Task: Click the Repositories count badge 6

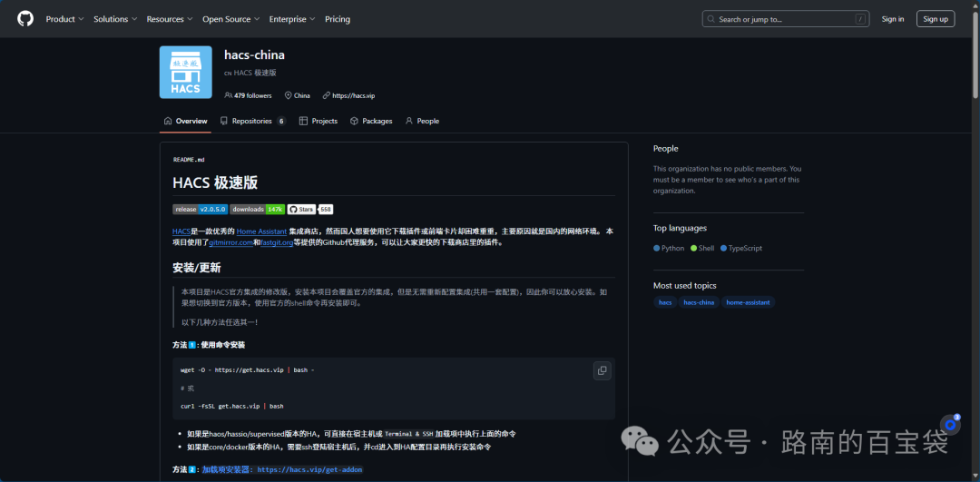Action: coord(281,122)
